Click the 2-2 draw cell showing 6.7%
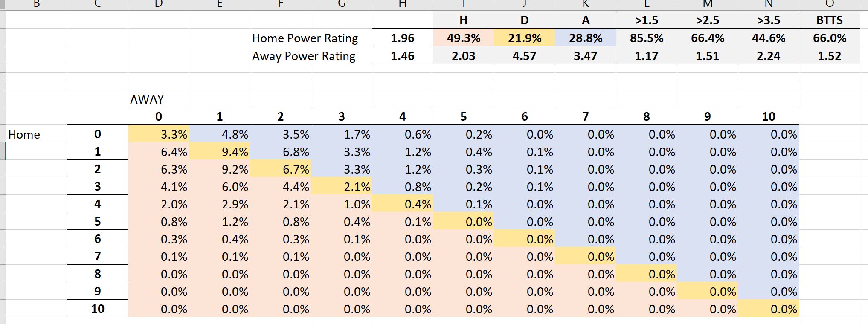This screenshot has width=868, height=324. point(281,169)
